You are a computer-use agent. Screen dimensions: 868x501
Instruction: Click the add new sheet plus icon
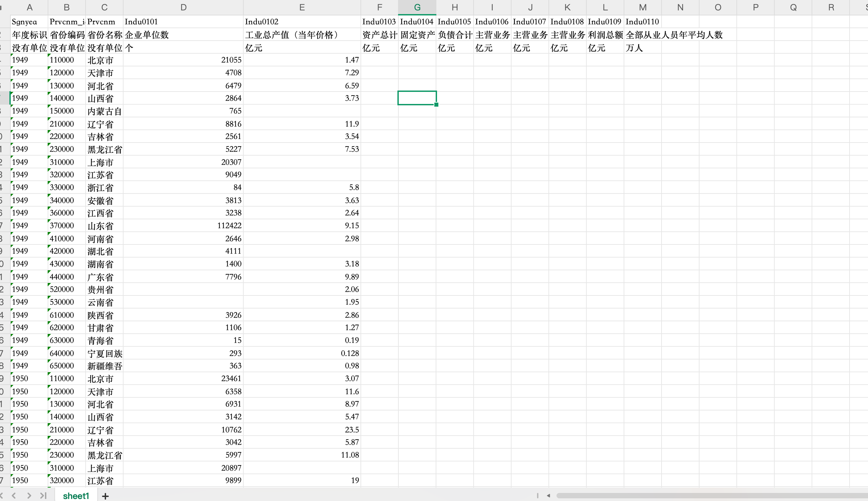(105, 496)
